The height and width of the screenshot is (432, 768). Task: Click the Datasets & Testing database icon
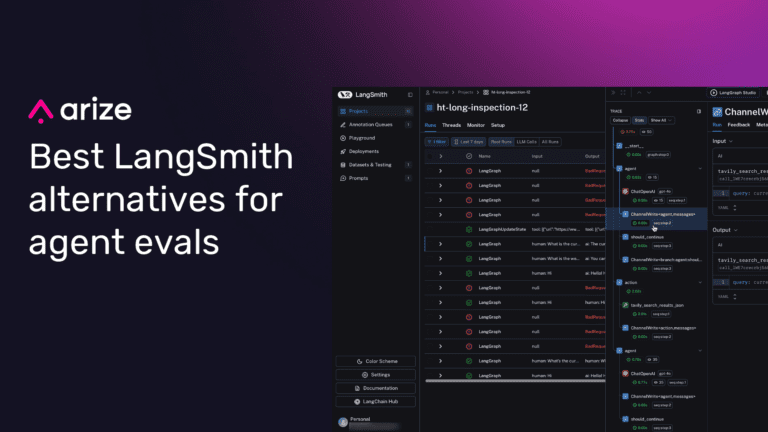[343, 165]
